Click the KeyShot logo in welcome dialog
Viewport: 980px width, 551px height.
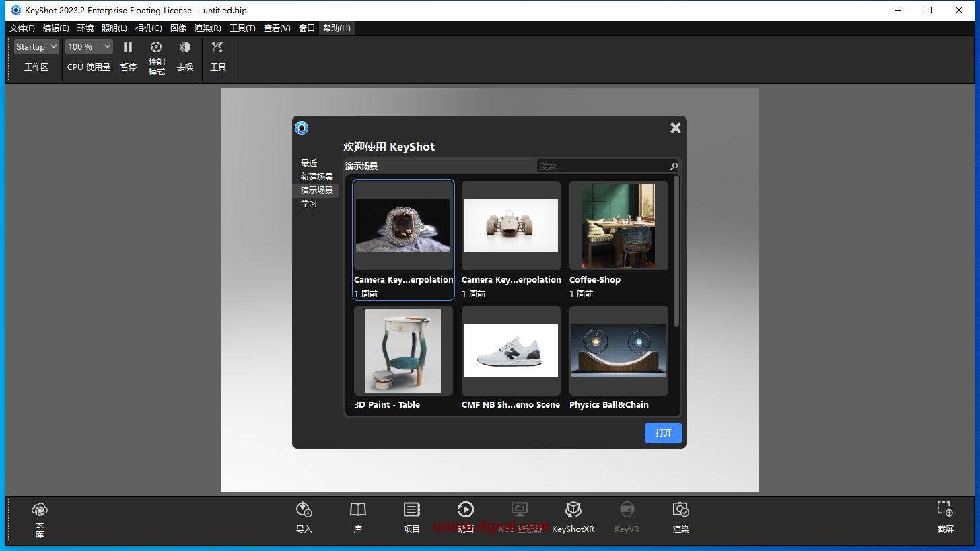coord(302,128)
